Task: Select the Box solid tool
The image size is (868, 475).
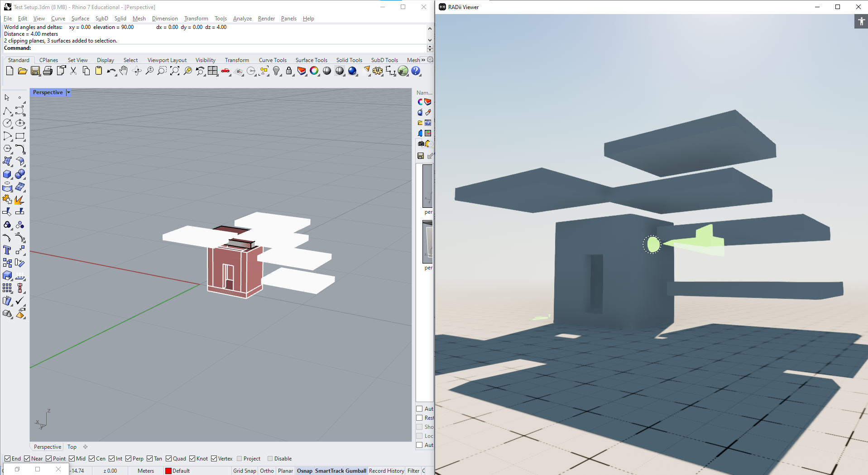Action: 7,174
